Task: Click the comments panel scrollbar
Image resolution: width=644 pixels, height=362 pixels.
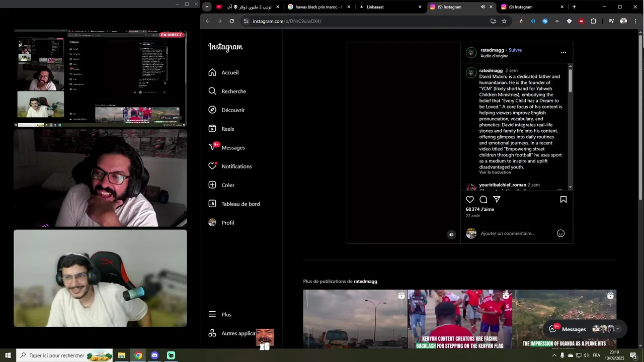Action: [571, 80]
